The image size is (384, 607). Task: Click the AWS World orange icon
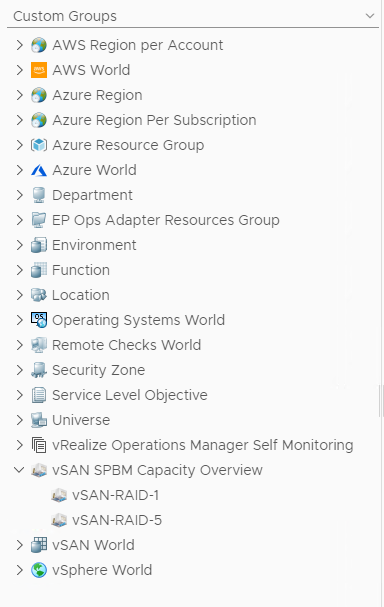tap(39, 70)
